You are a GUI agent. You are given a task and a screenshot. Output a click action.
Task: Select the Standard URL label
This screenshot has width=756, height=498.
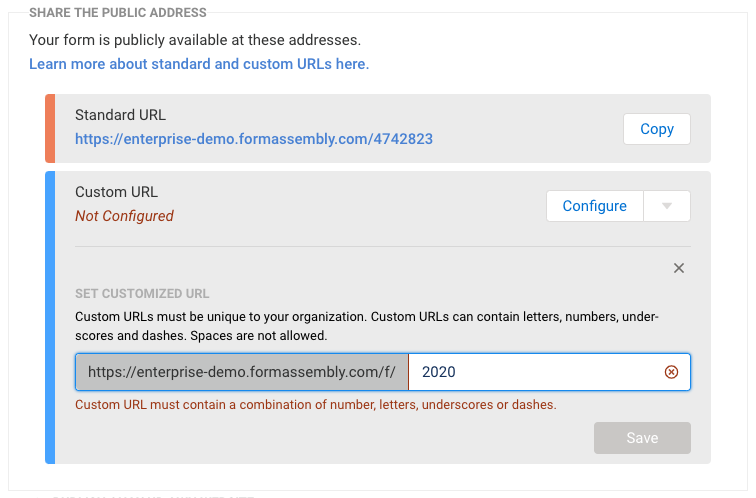pos(121,115)
